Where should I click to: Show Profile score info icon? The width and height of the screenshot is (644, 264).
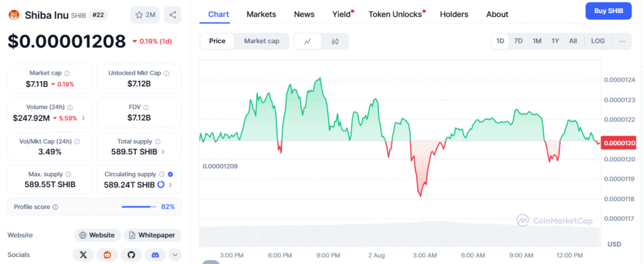pos(55,207)
